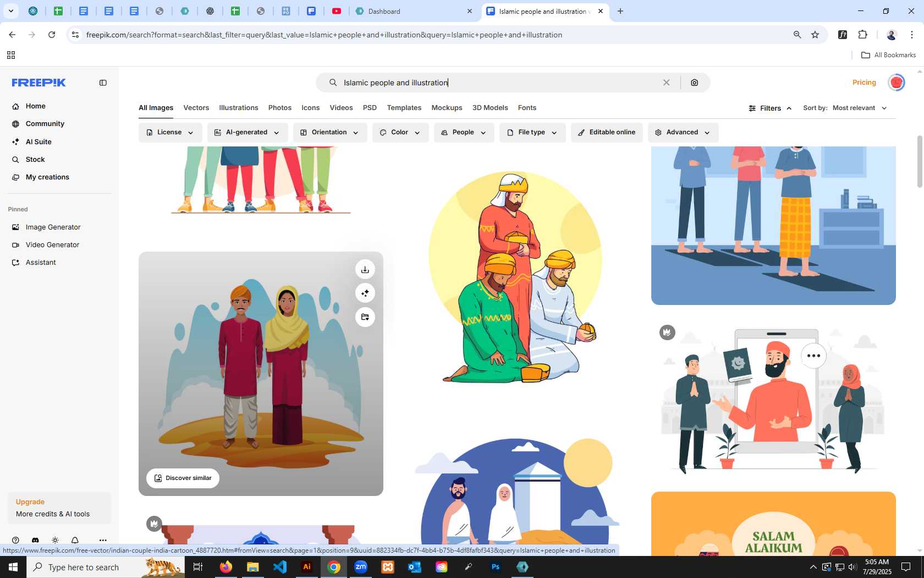Click the page vertical scrollbar

tap(920, 161)
